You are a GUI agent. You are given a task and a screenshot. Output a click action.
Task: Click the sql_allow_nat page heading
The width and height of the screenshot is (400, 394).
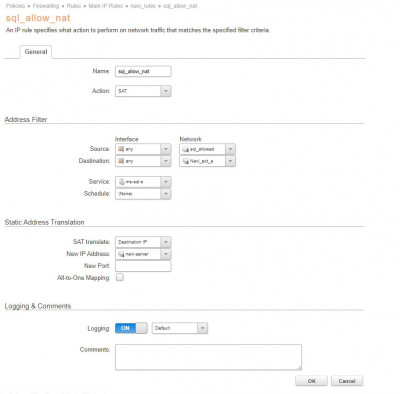click(38, 18)
